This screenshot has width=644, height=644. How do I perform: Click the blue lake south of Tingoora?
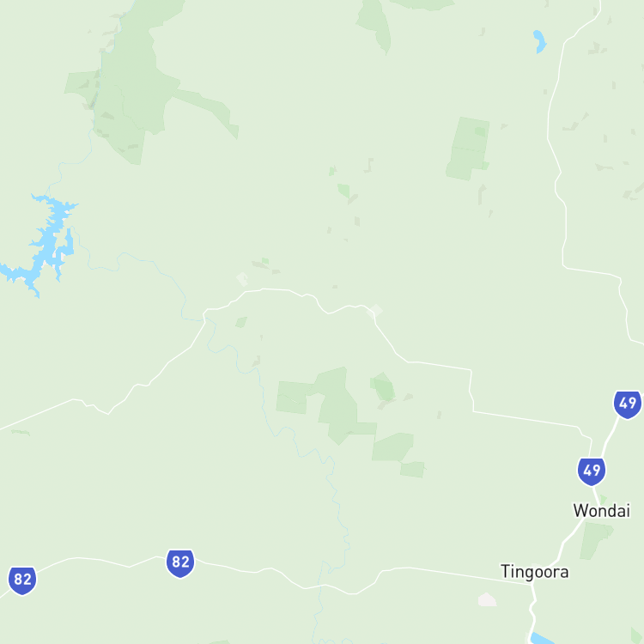pos(542,639)
